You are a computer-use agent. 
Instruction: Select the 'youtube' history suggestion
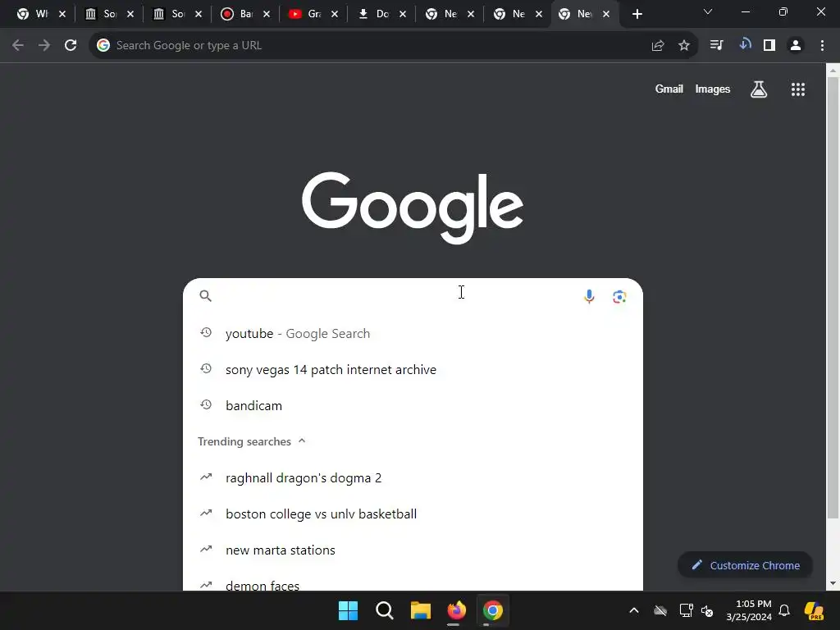pos(413,333)
